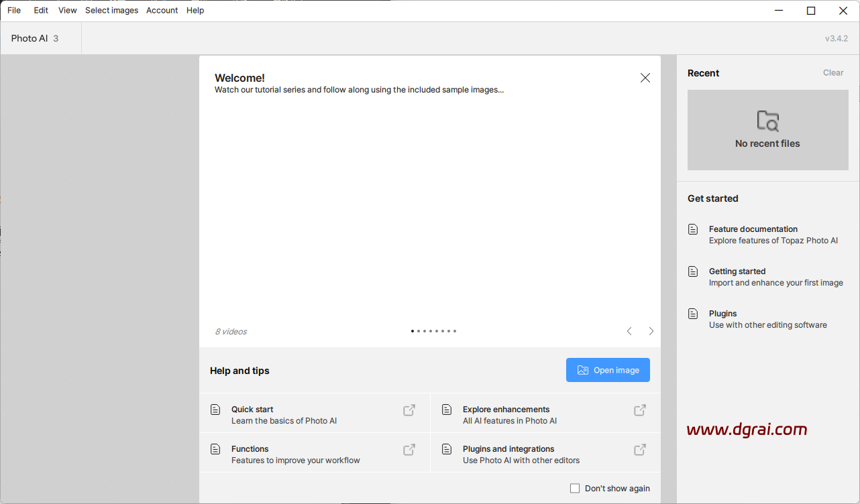Open the Quick start help link
Screen dimensions: 860x504
315,413
